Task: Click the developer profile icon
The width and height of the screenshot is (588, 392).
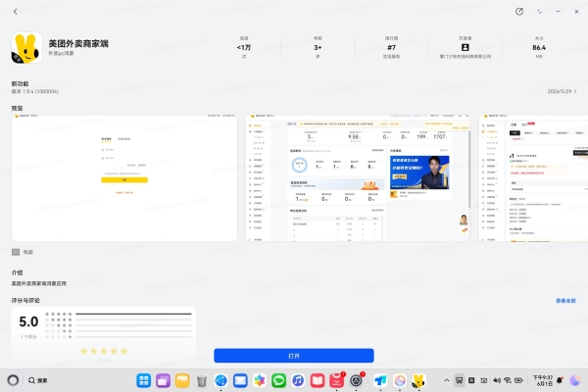Action: click(465, 47)
